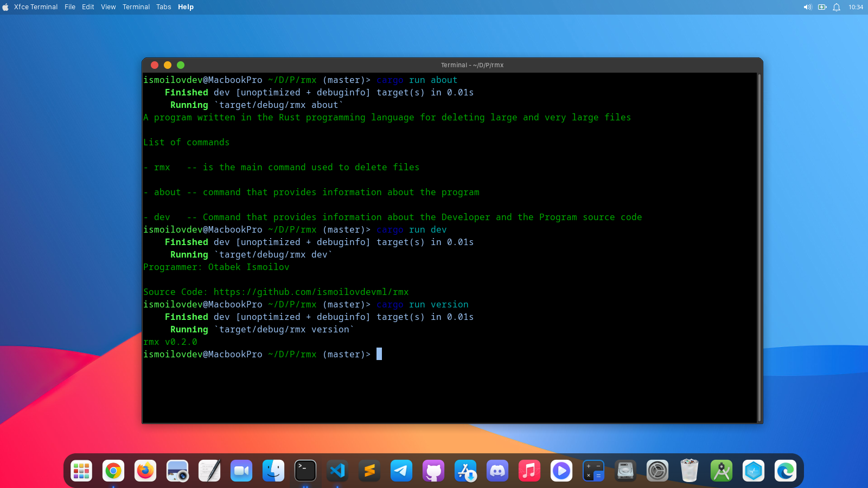
Task: Open the File menu
Action: [x=70, y=7]
